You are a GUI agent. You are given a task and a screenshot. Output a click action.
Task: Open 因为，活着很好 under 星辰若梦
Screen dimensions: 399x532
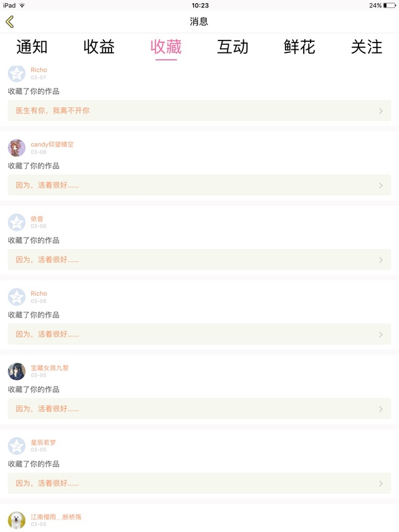[x=47, y=483]
